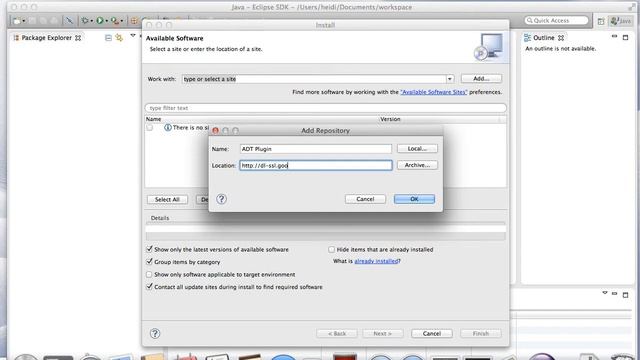Click the green Run icon in toolbar
Image resolution: width=640 pixels, height=360 pixels.
click(x=100, y=20)
